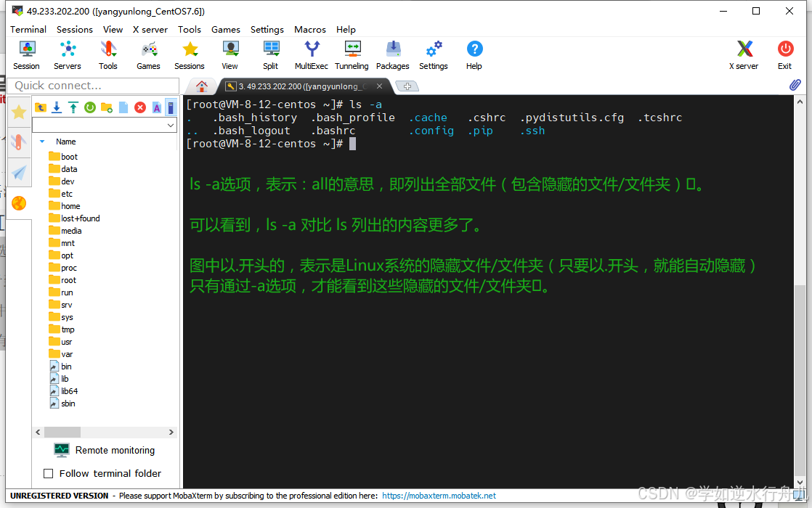Open the Session toolbar button
The image size is (812, 508).
click(26, 55)
